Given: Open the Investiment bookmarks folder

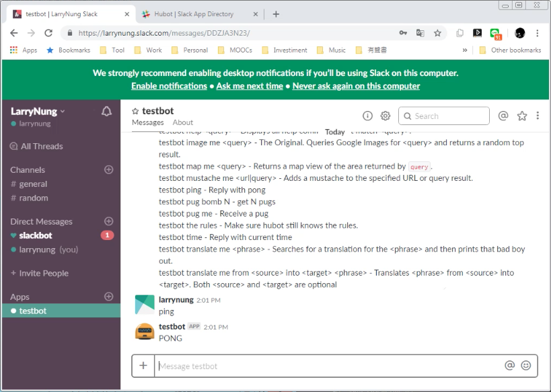Looking at the screenshot, I should [x=285, y=50].
